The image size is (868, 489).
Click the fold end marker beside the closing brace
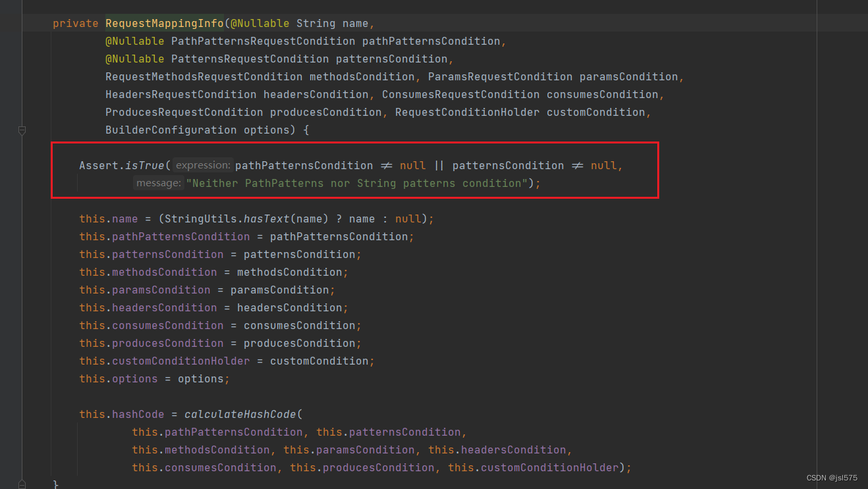point(22,484)
